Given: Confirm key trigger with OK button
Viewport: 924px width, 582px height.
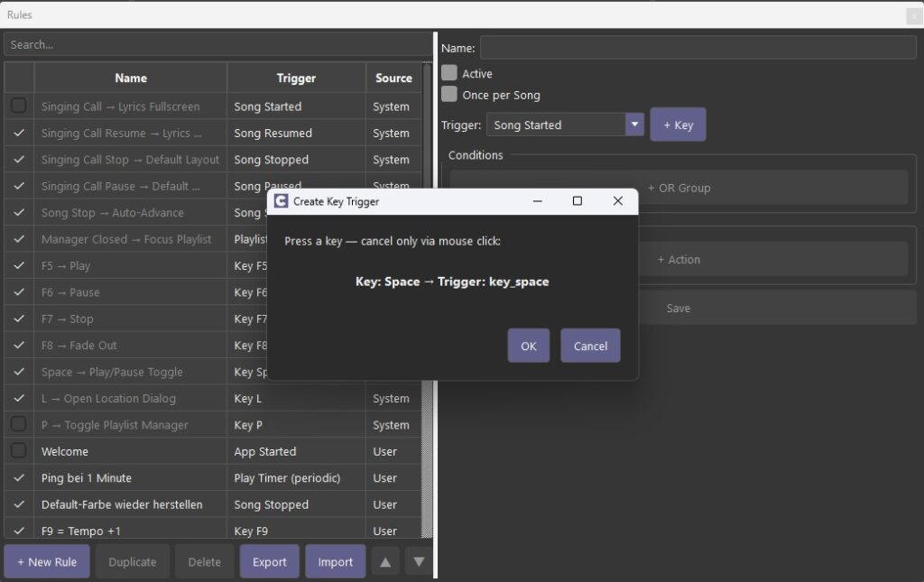Looking at the screenshot, I should click(x=528, y=346).
